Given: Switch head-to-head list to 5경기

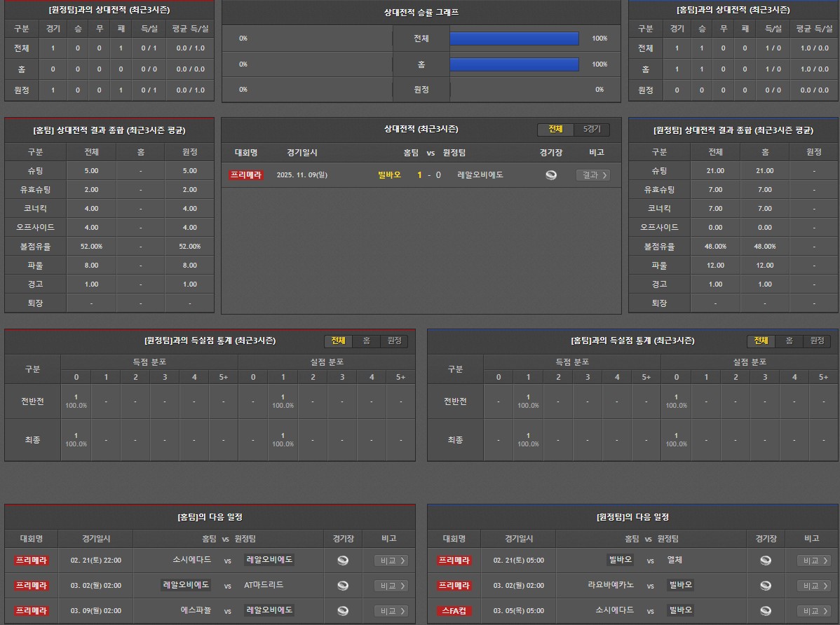Looking at the screenshot, I should click(x=592, y=130).
